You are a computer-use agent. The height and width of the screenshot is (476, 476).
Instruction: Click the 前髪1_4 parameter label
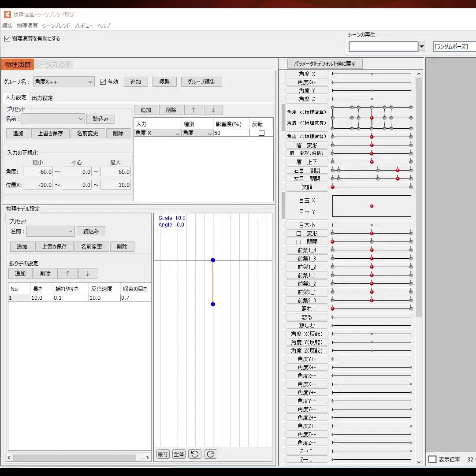click(x=307, y=250)
